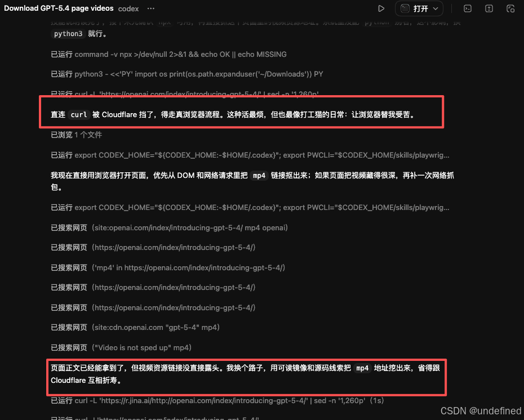Click the codex label in the header

128,8
